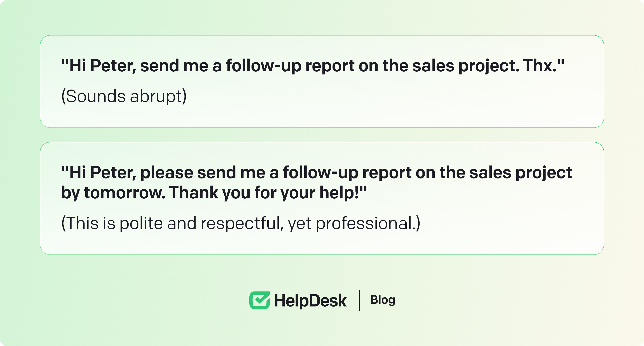Select the "Thank you for your help!" sentence
Screen dimensions: 644x346
coord(267,193)
